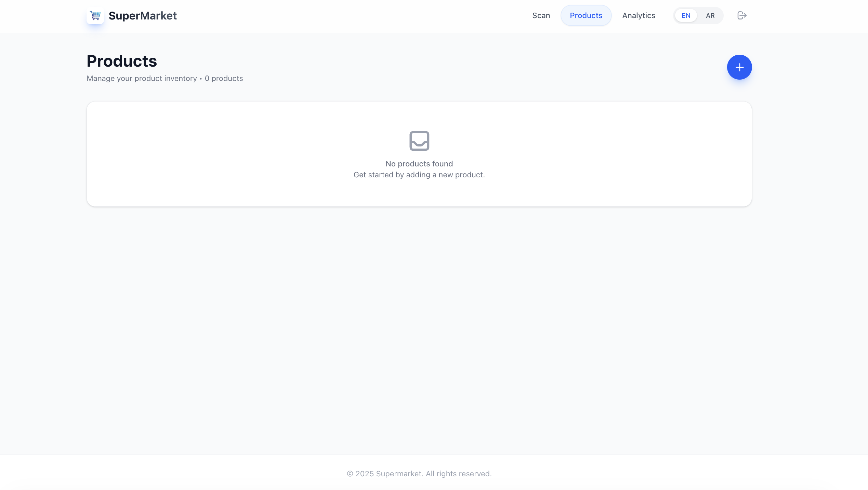Viewport: 868px width, 490px height.
Task: Switch the language to AR
Action: pyautogui.click(x=710, y=15)
